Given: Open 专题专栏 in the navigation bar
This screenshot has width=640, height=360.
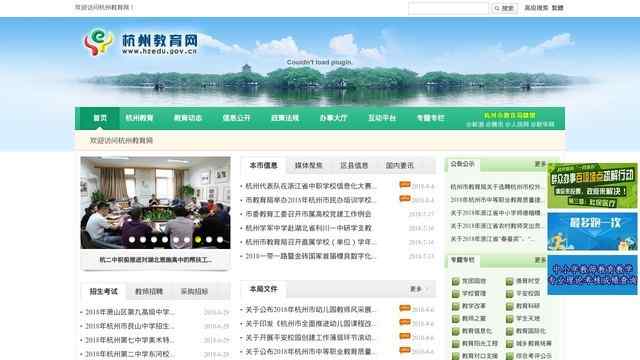Looking at the screenshot, I should tap(431, 118).
